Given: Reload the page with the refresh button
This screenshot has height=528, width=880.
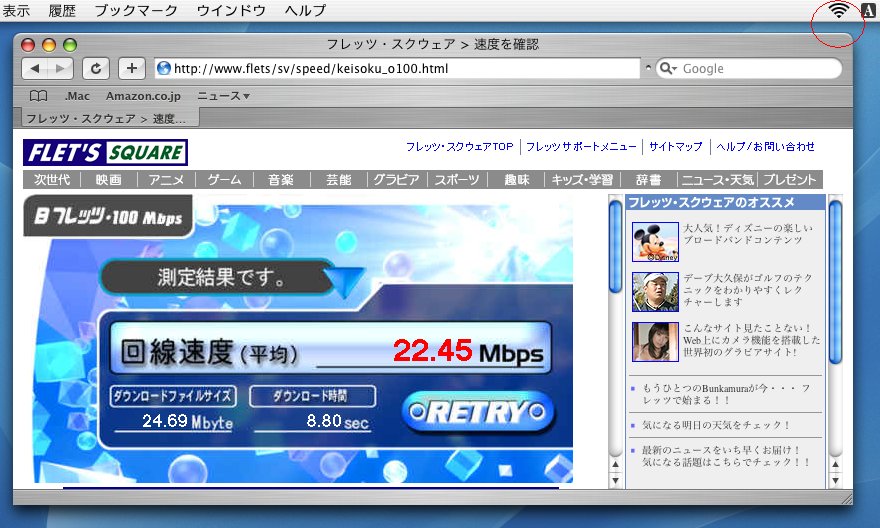Looking at the screenshot, I should 96,68.
